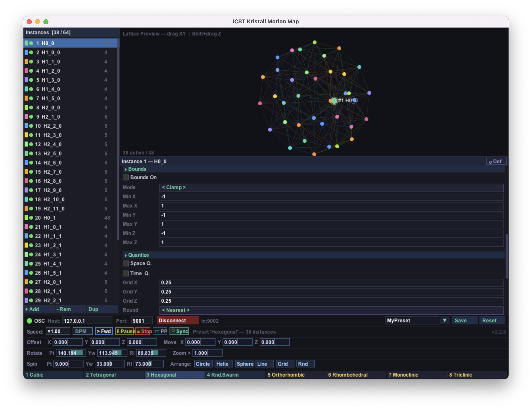
Task: Click the orange color swatch of 3 H1_1_0
Action: click(26, 61)
